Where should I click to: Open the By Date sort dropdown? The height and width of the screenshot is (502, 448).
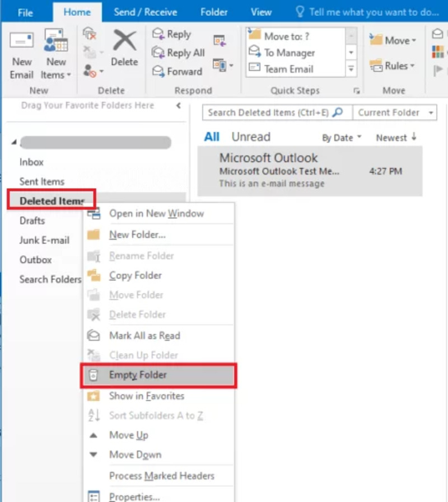coord(342,138)
